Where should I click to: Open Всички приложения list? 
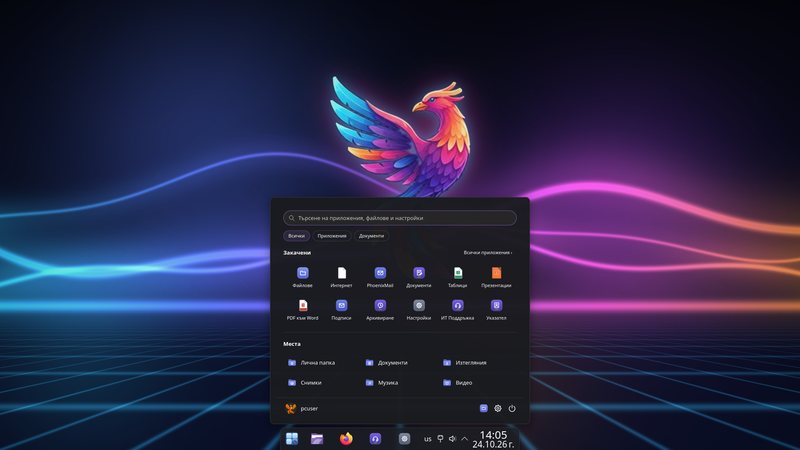488,253
